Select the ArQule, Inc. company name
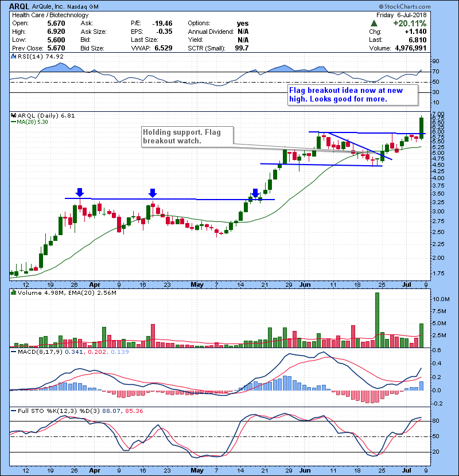The height and width of the screenshot is (476, 459). 48,6
